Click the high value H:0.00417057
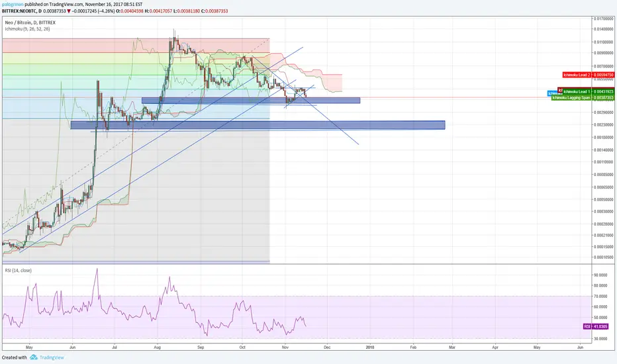The width and height of the screenshot is (617, 364). pos(158,11)
